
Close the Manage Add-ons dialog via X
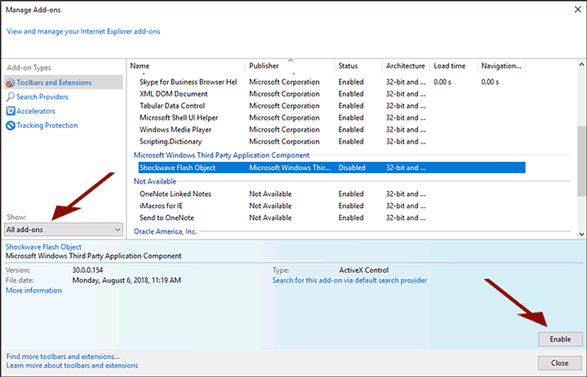point(578,10)
